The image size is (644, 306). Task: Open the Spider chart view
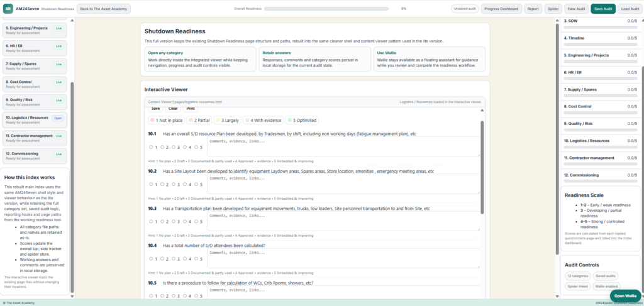click(x=553, y=9)
